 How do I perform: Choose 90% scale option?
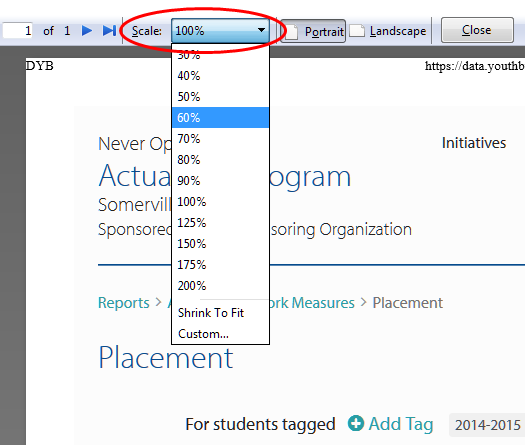pyautogui.click(x=220, y=181)
